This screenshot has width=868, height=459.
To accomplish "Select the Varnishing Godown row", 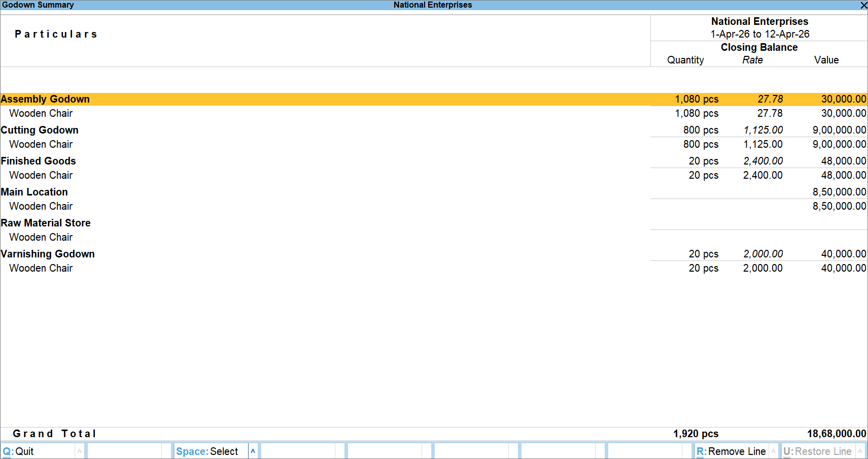I will (434, 254).
